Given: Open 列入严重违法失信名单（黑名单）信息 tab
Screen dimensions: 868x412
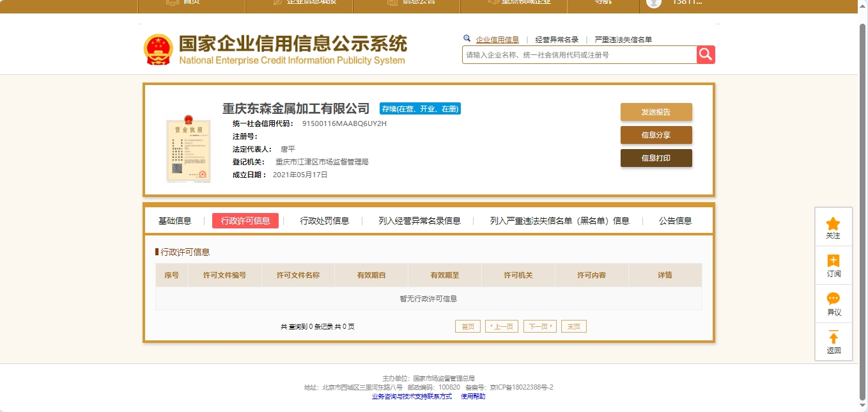Looking at the screenshot, I should pyautogui.click(x=560, y=221).
